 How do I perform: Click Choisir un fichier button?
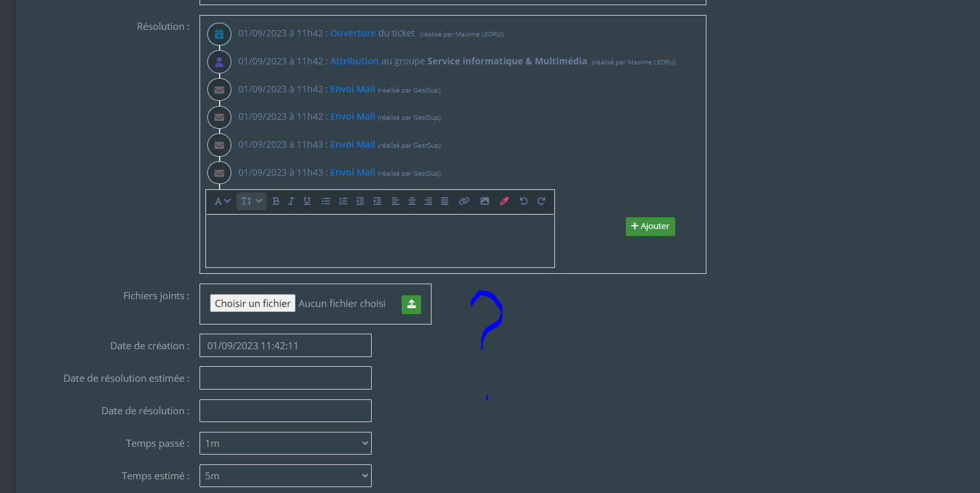(253, 303)
